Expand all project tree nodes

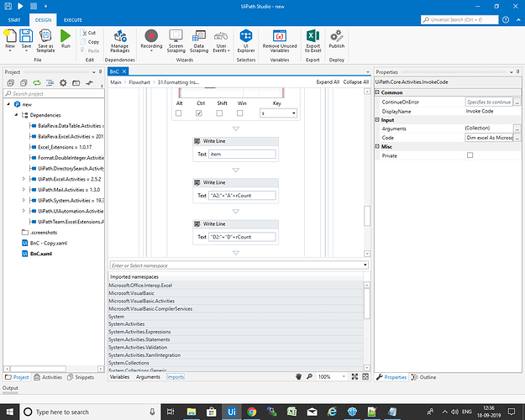point(11,82)
